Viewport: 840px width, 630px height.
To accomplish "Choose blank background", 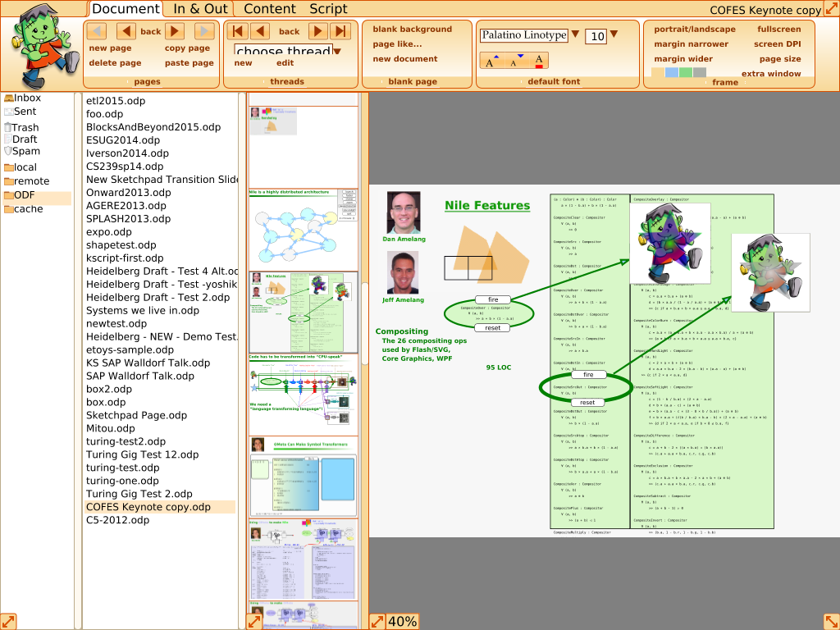I will (x=412, y=29).
